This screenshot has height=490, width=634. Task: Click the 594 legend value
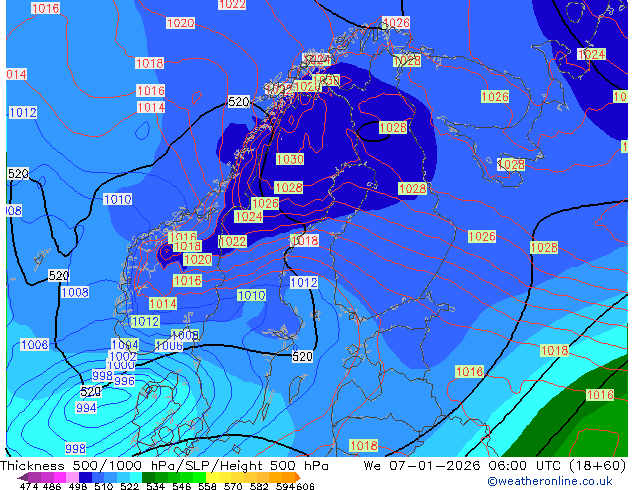(285, 486)
